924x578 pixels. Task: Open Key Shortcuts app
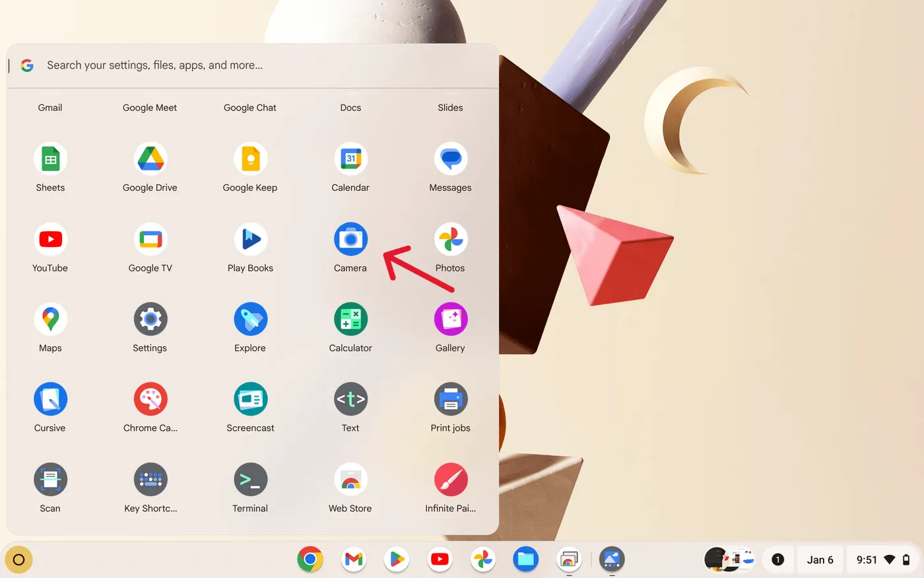(150, 480)
